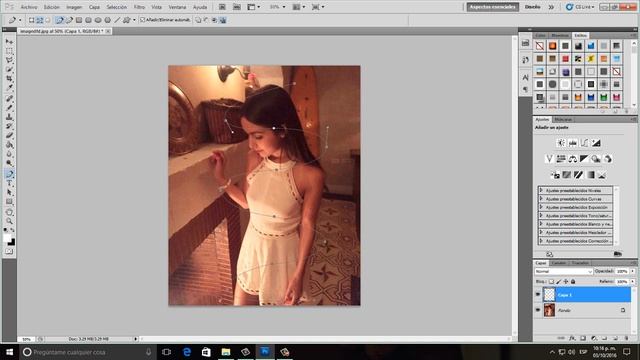The width and height of the screenshot is (640, 360).
Task: Expand Ajustes preestablecidos Exposición
Action: click(541, 207)
